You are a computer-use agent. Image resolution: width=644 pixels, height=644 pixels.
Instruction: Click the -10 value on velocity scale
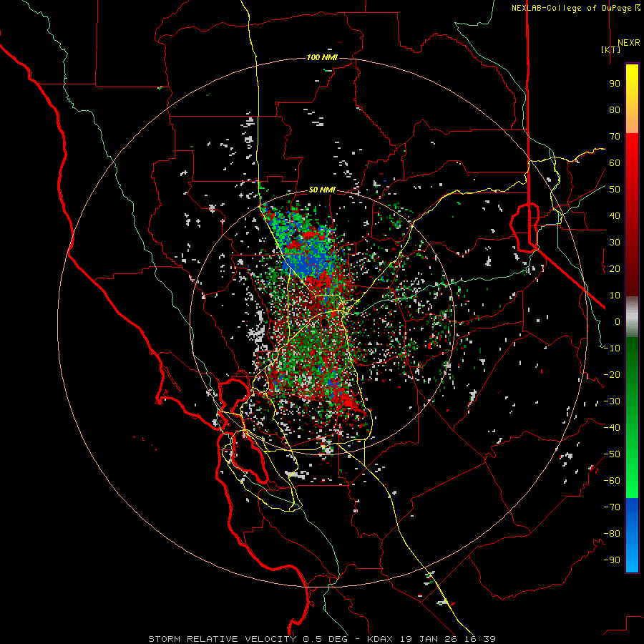pyautogui.click(x=612, y=348)
